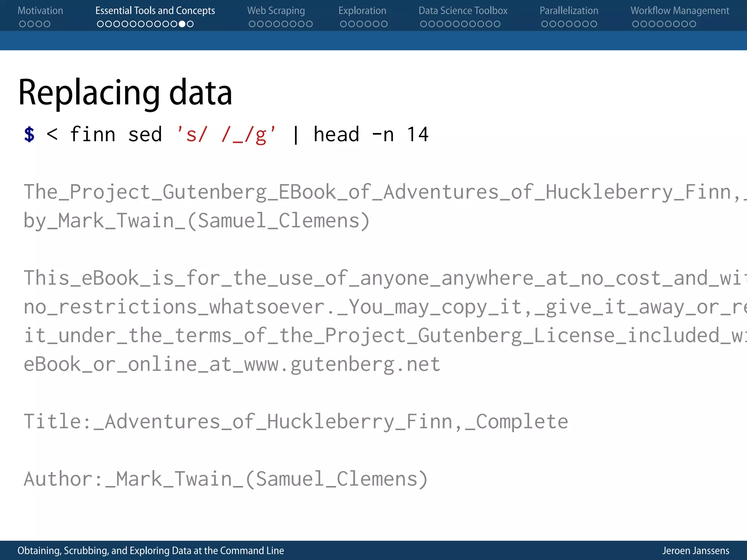Image resolution: width=747 pixels, height=560 pixels.
Task: Jump to the Parallelization section
Action: pyautogui.click(x=569, y=11)
